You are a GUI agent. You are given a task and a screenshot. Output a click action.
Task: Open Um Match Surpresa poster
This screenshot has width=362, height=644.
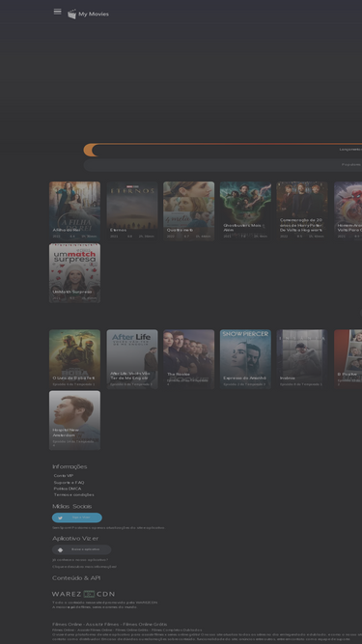[74, 273]
